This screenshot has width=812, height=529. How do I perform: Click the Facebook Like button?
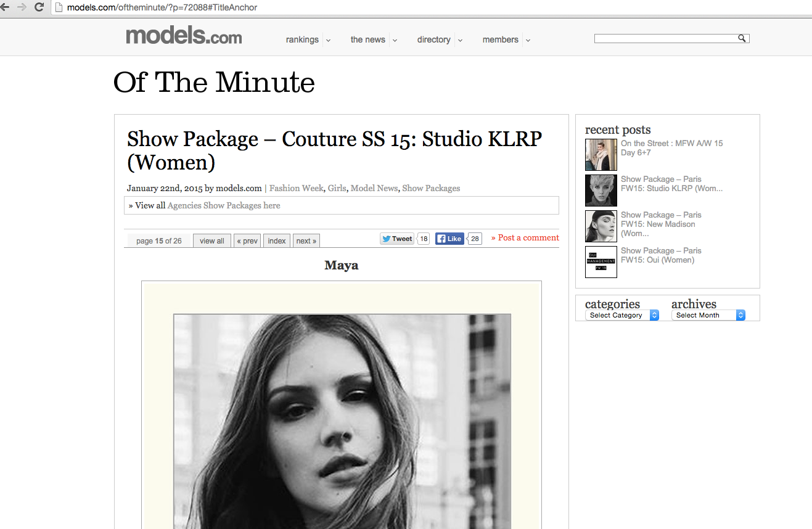point(449,239)
